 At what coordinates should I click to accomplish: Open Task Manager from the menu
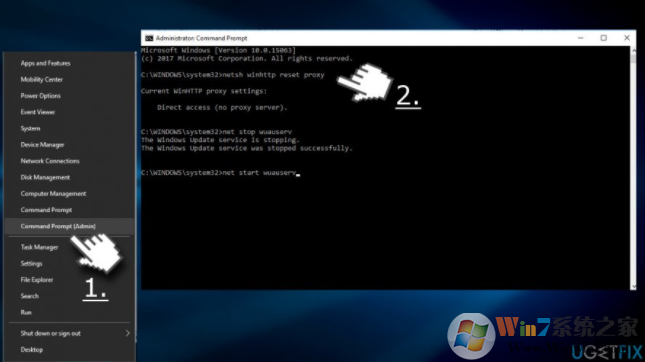39,247
